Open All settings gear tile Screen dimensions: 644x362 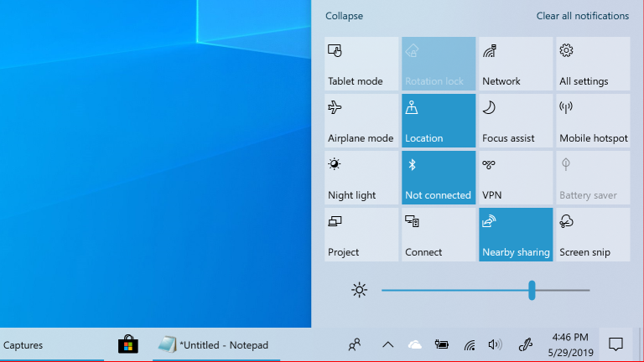coord(593,64)
